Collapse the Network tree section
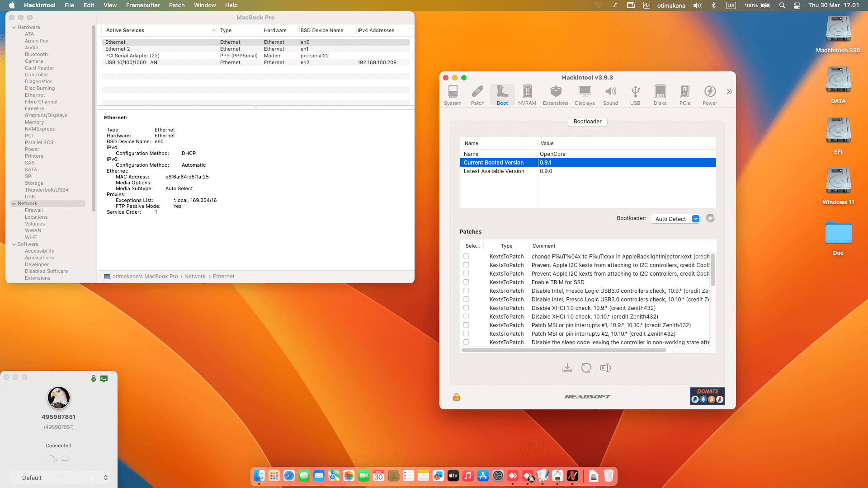The image size is (868, 488). pyautogui.click(x=14, y=203)
